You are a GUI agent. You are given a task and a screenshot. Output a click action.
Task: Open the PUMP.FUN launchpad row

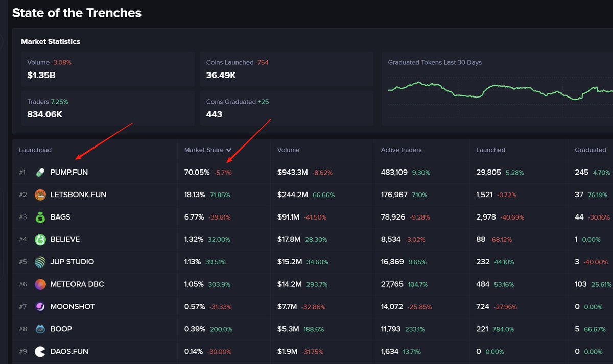click(313, 173)
